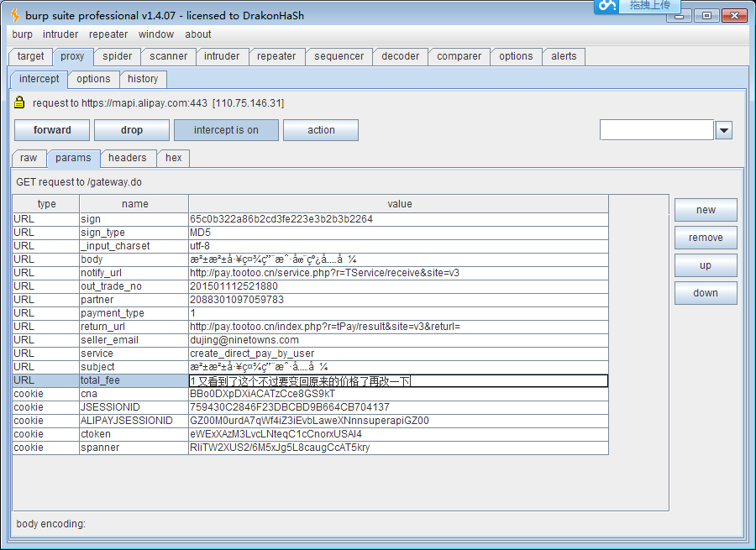The image size is (756, 550).
Task: Select the JSESSIONID cookie value cell
Action: (398, 408)
